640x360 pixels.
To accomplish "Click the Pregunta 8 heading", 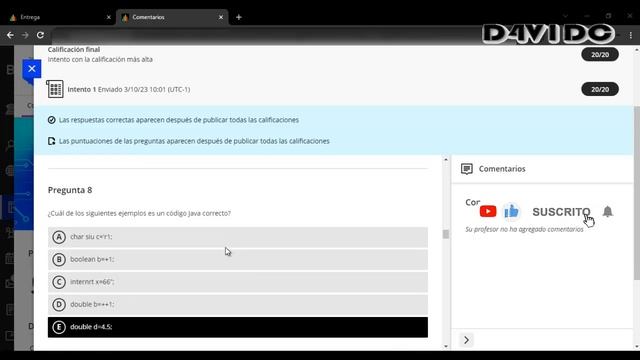I will pos(70,190).
